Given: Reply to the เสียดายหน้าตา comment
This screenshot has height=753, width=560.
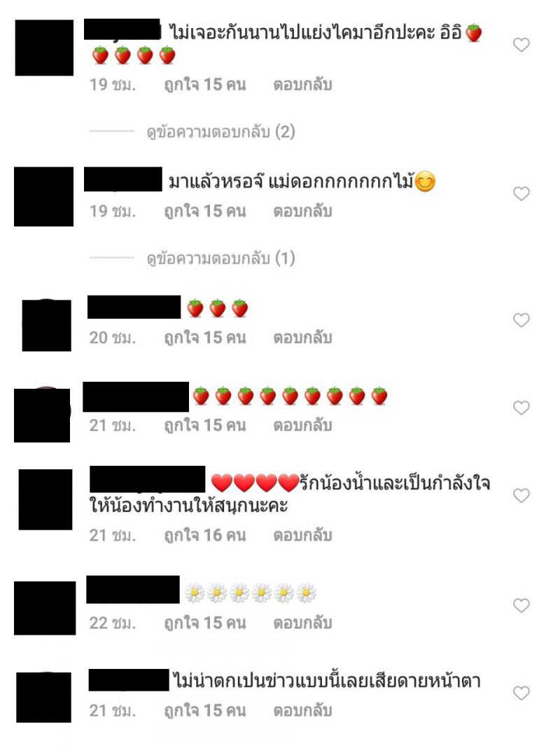Looking at the screenshot, I should (x=303, y=710).
